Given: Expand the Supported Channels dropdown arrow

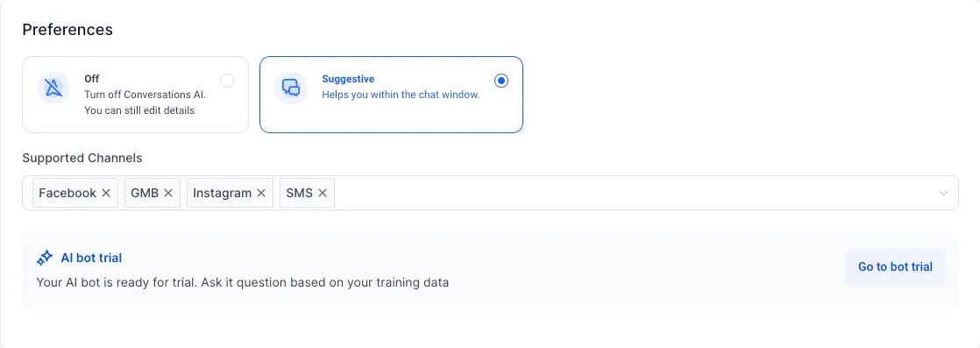Looking at the screenshot, I should point(944,193).
